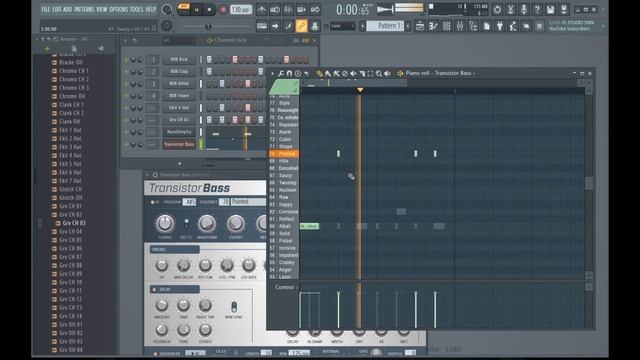Click the master pitch slider handle

click(x=209, y=27)
